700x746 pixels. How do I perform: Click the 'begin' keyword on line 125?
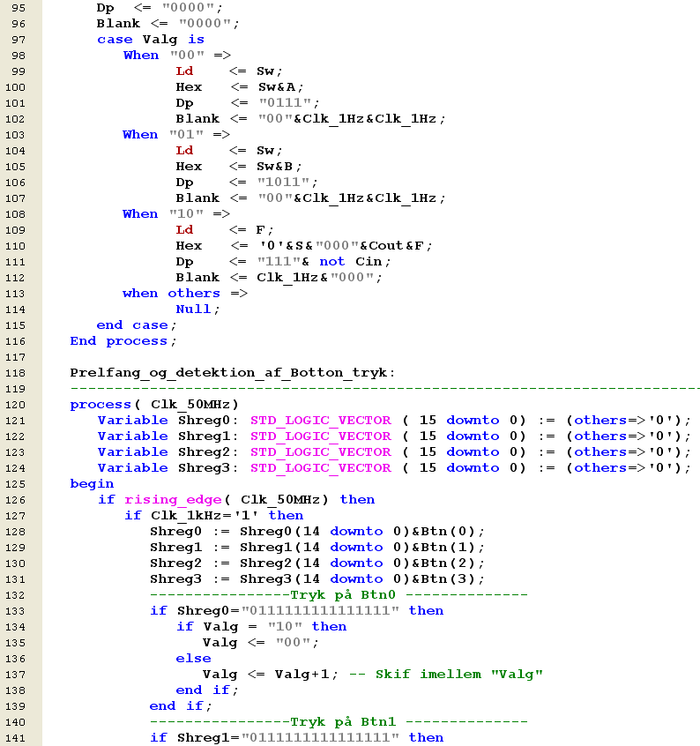pyautogui.click(x=92, y=484)
